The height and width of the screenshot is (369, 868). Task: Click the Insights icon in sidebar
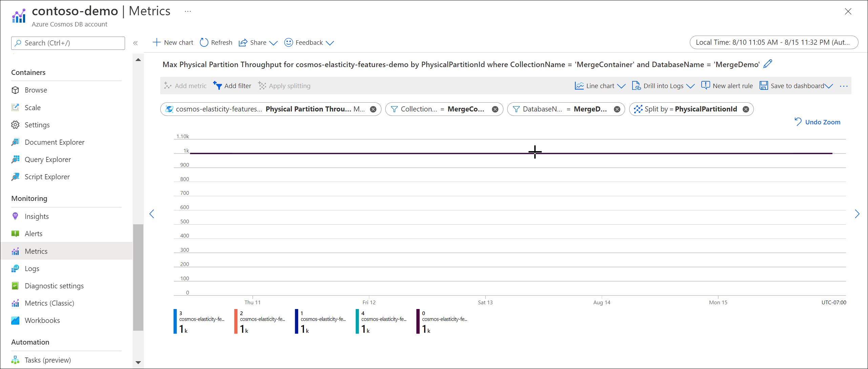coord(15,216)
